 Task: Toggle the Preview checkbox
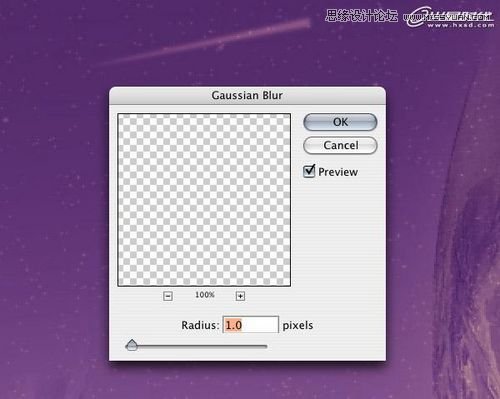click(x=309, y=171)
